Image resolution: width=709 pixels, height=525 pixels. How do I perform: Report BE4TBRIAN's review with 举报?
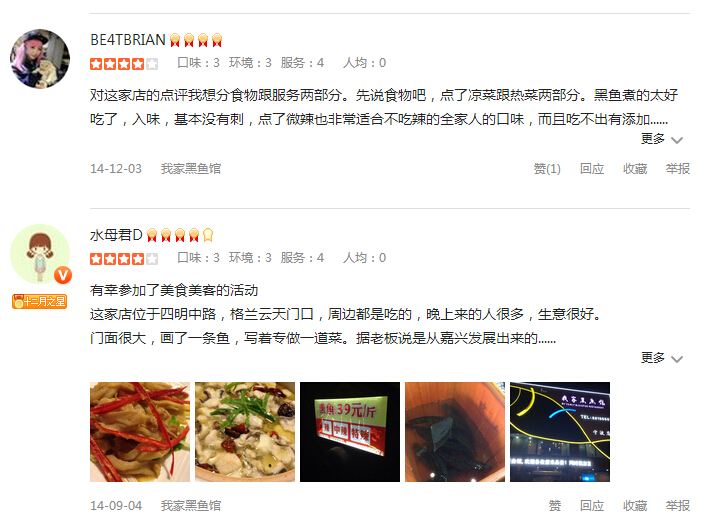[677, 169]
